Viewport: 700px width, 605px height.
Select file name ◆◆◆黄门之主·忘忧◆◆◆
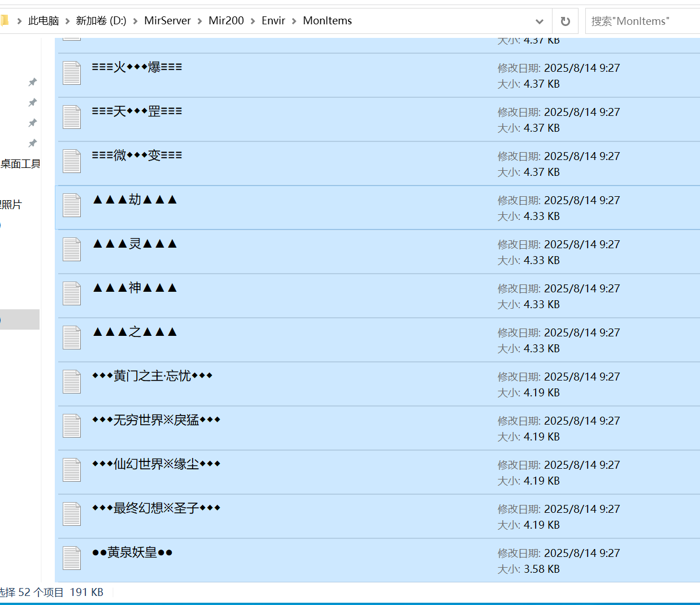click(152, 376)
